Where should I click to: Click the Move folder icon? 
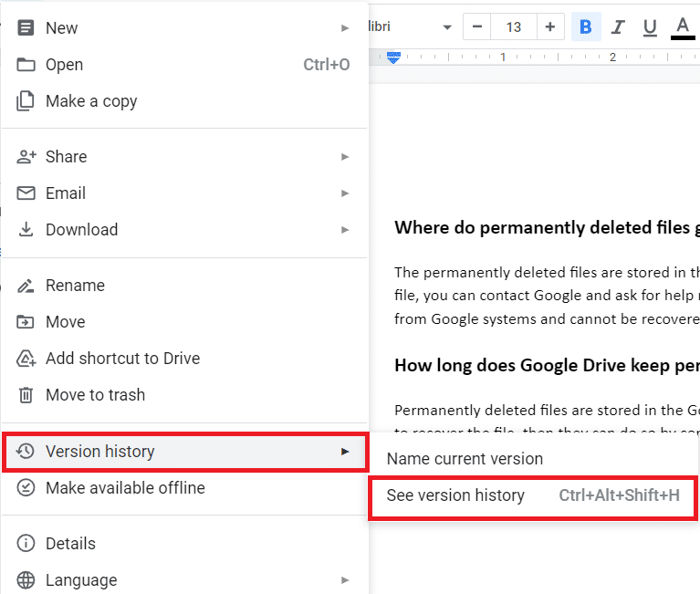point(26,322)
